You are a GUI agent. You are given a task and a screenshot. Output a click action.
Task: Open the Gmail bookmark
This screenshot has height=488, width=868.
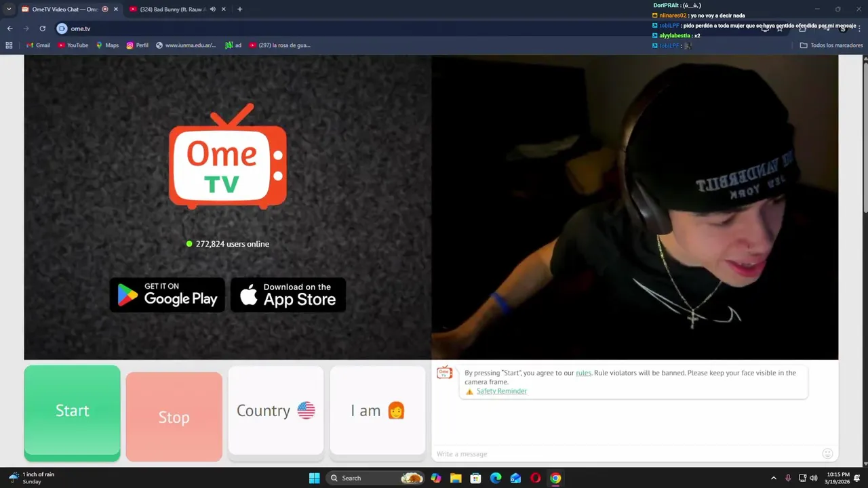click(38, 45)
